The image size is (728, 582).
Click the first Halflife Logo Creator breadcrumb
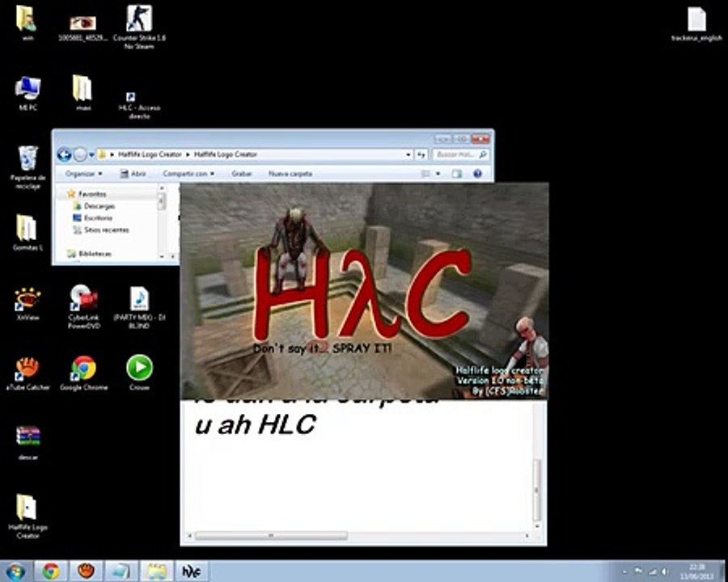(x=150, y=154)
